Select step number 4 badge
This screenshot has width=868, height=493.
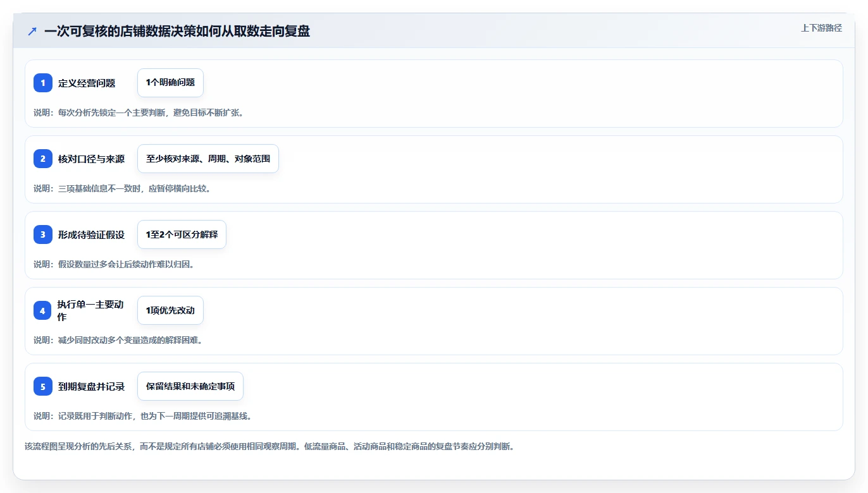[42, 310]
